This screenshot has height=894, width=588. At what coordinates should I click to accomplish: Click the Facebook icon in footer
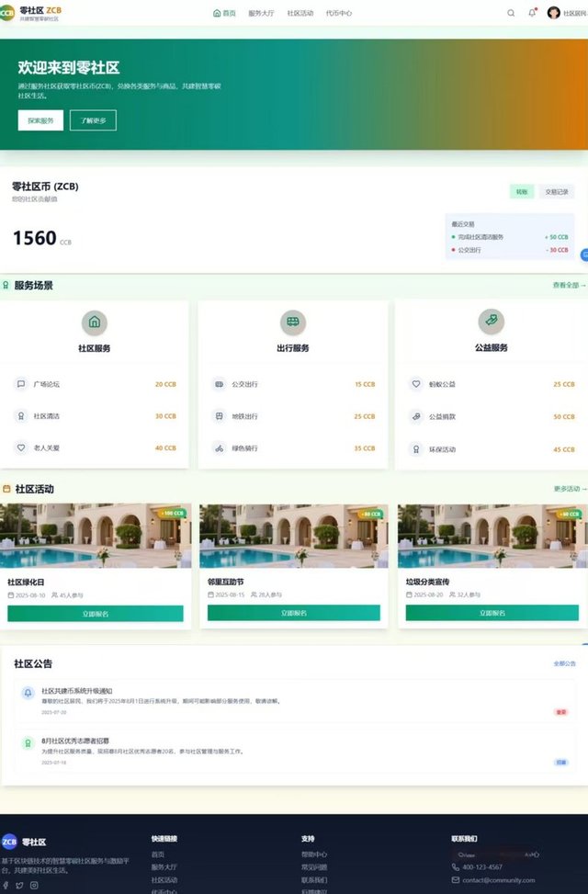point(6,886)
